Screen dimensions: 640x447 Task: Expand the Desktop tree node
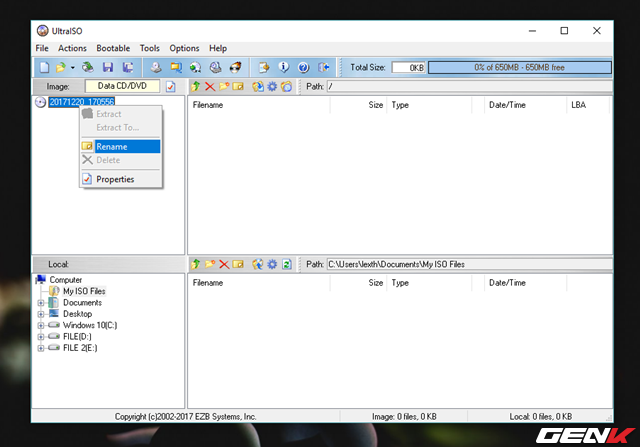(x=41, y=314)
